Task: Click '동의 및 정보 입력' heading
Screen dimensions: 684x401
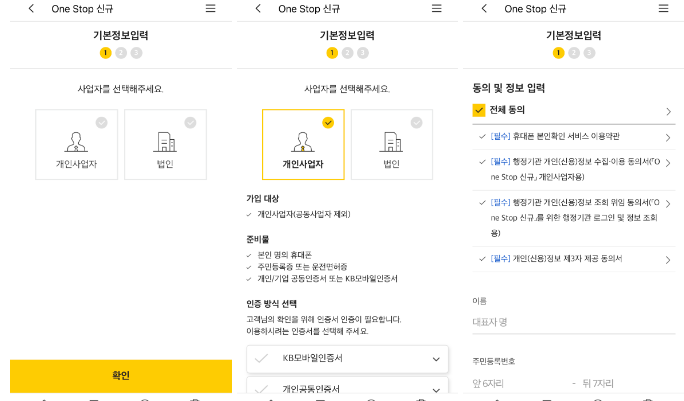Action: [x=509, y=88]
